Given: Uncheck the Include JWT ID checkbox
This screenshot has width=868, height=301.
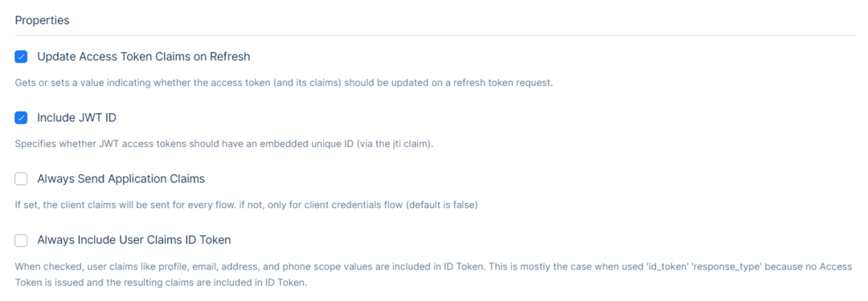Looking at the screenshot, I should tap(21, 118).
